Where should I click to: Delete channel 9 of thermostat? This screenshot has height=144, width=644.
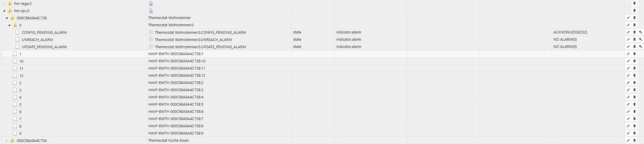[634, 133]
